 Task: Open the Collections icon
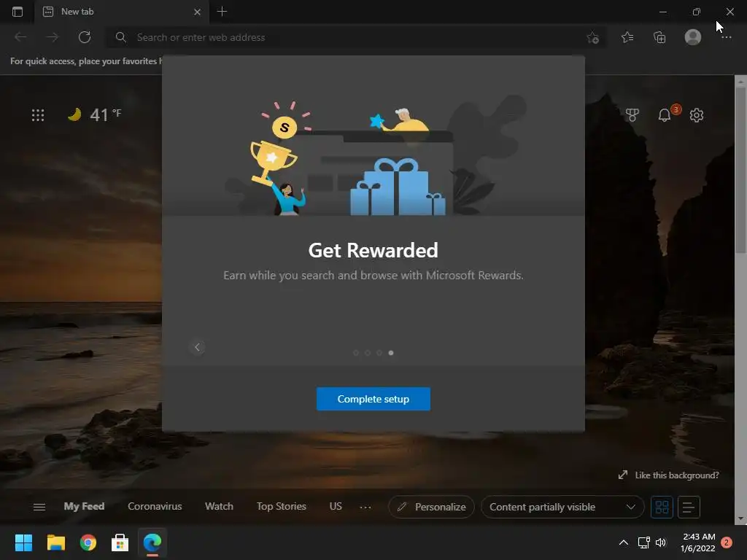tap(659, 37)
